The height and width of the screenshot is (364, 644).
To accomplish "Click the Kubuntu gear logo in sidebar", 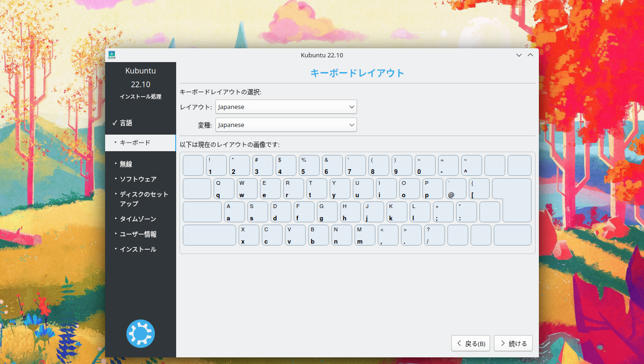I will (x=141, y=334).
